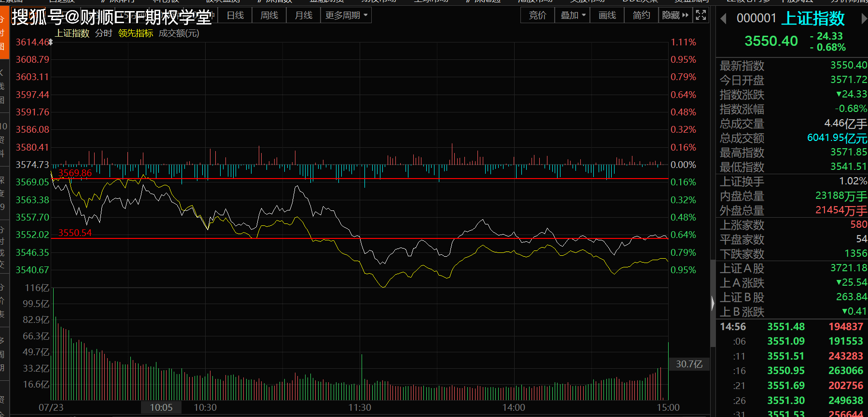The width and height of the screenshot is (868, 417).
Task: Switch to 简约 simple view
Action: tap(641, 15)
